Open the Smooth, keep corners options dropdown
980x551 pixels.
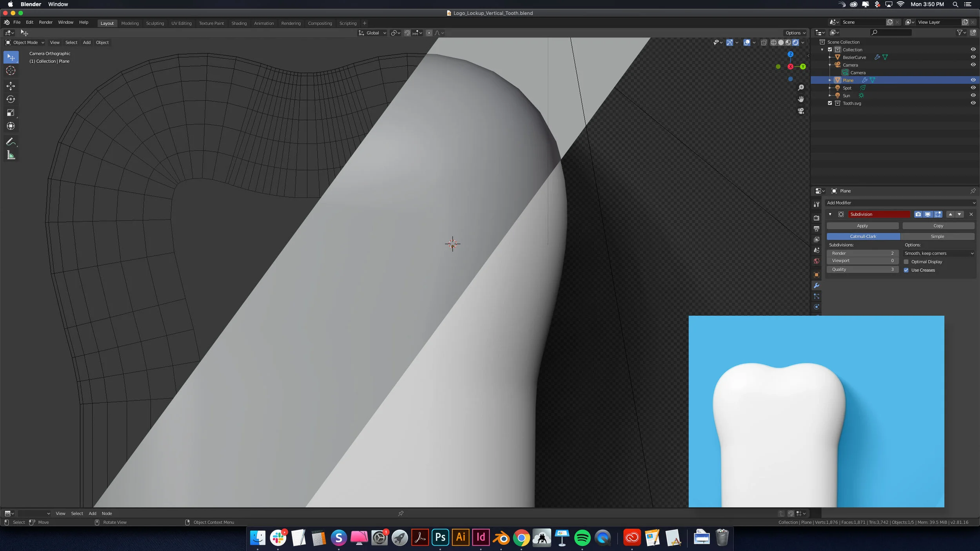point(938,253)
